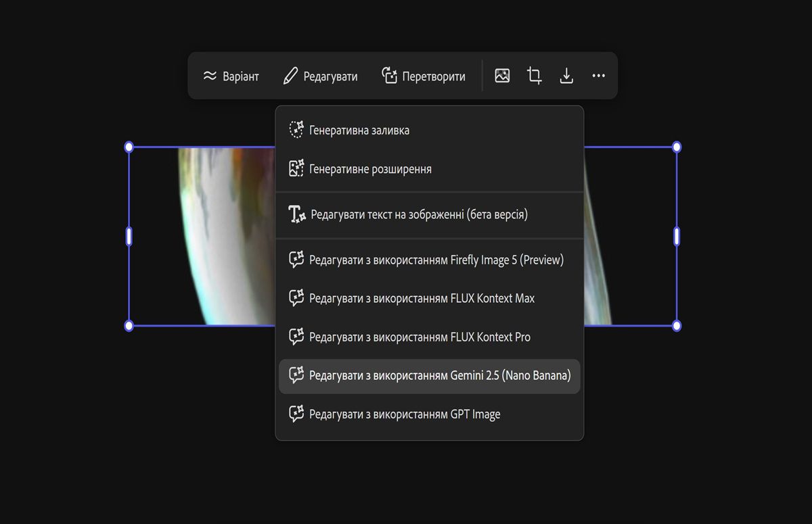The image size is (812, 524).
Task: Click the download icon
Action: click(566, 76)
